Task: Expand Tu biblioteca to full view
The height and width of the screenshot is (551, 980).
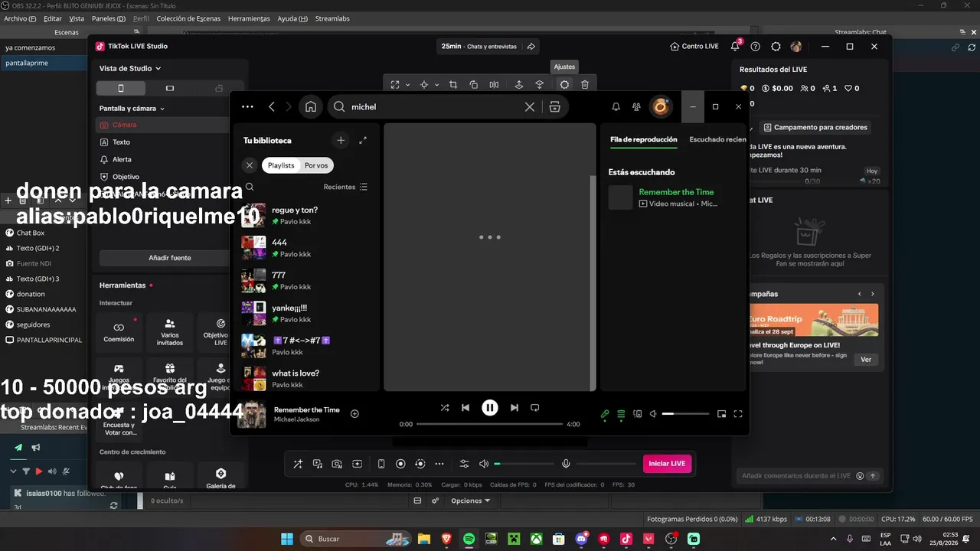Action: tap(363, 140)
